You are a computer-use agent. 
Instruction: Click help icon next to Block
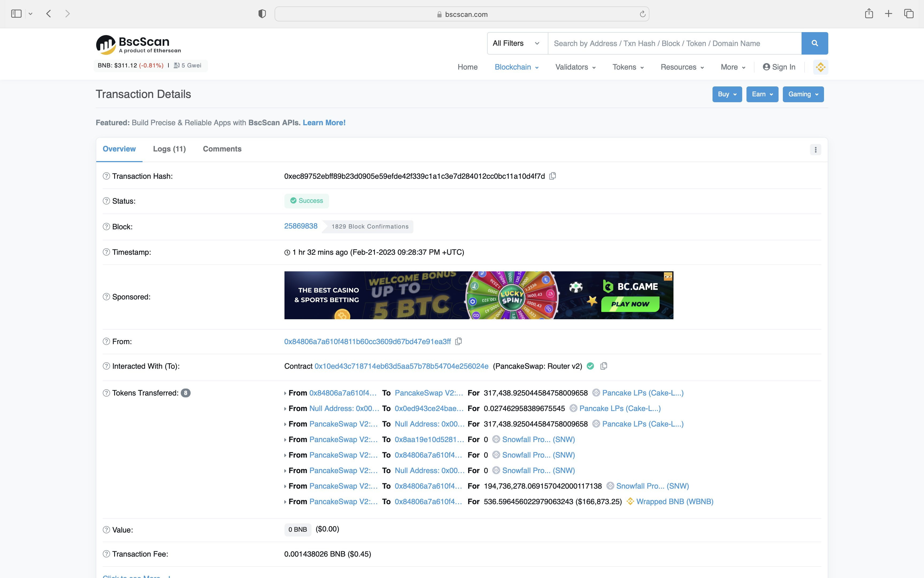point(106,226)
